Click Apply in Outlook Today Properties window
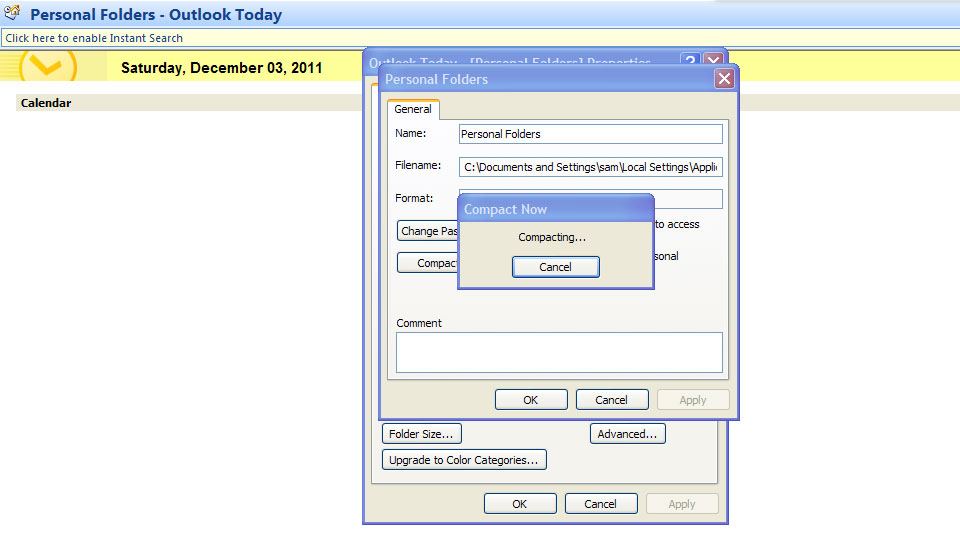The height and width of the screenshot is (540, 960). (x=681, y=504)
